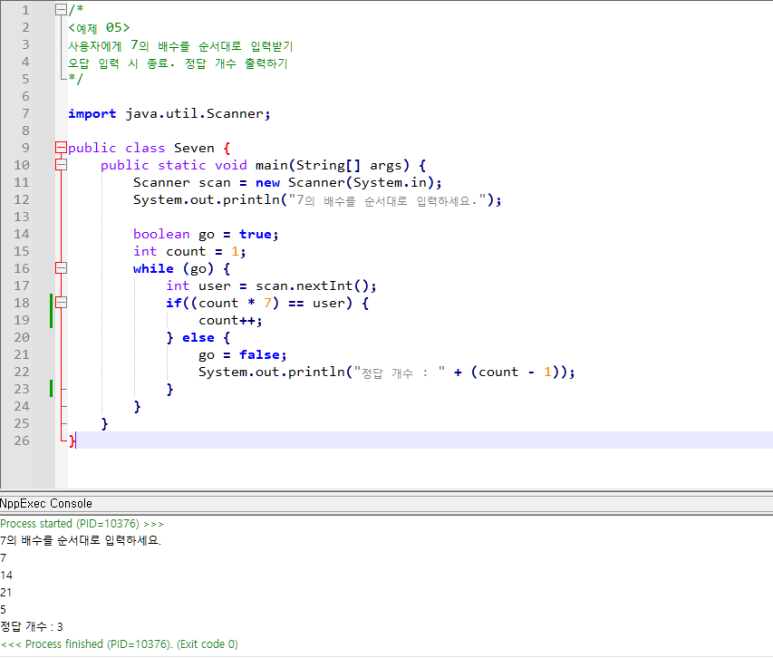Collapse the Seven class fold on line 9
The image size is (773, 658).
(61, 147)
